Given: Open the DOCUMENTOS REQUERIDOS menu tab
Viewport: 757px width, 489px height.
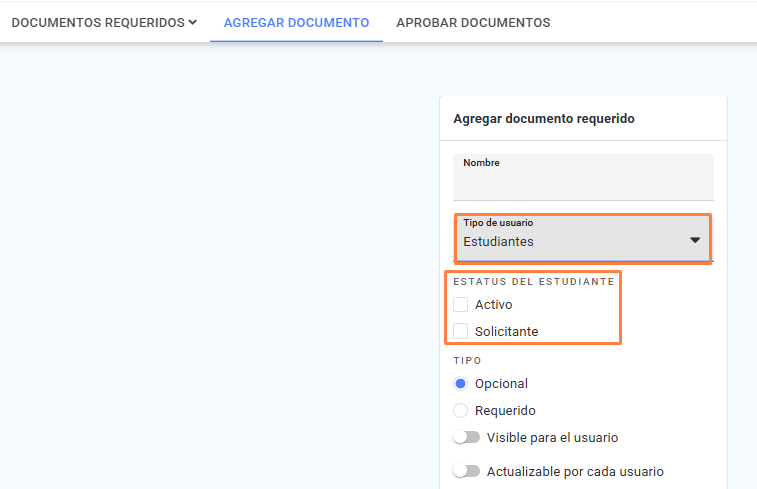Looking at the screenshot, I should tap(104, 23).
